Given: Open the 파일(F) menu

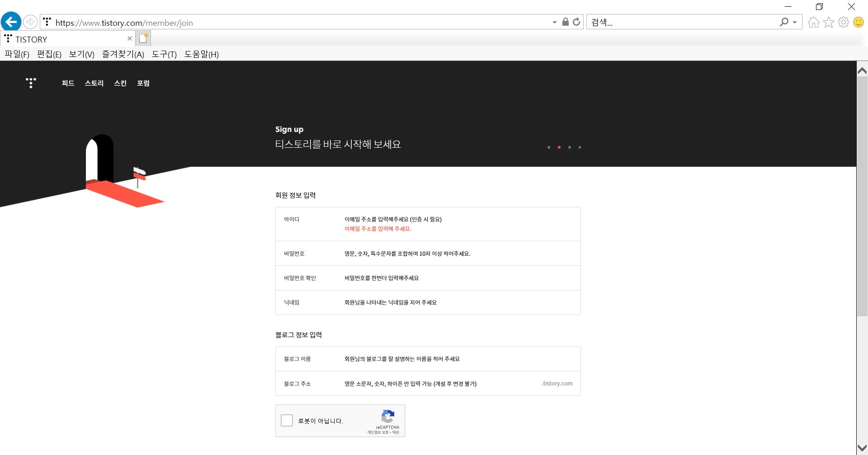Looking at the screenshot, I should (x=17, y=54).
